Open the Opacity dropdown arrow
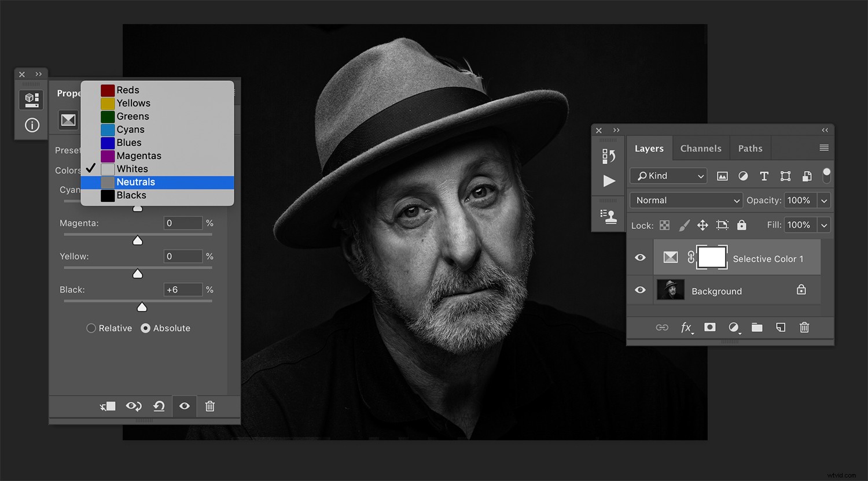Image resolution: width=868 pixels, height=481 pixels. click(824, 200)
